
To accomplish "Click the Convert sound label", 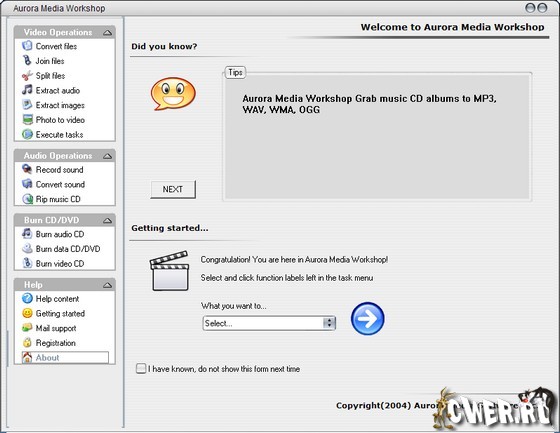I will click(x=60, y=184).
